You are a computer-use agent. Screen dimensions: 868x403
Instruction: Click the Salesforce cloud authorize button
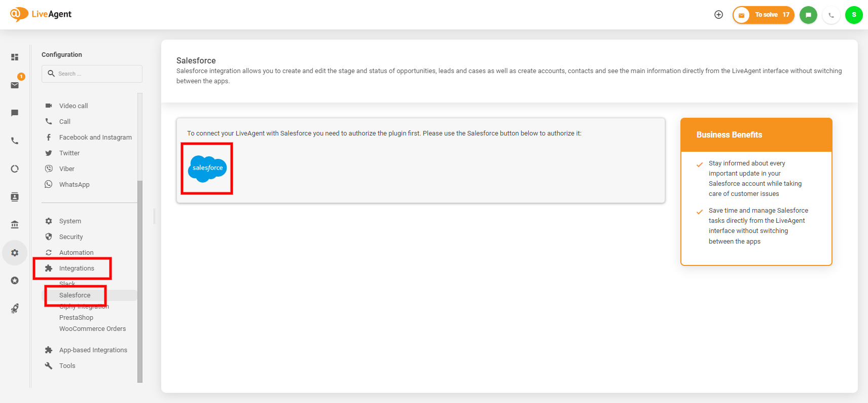click(x=207, y=169)
